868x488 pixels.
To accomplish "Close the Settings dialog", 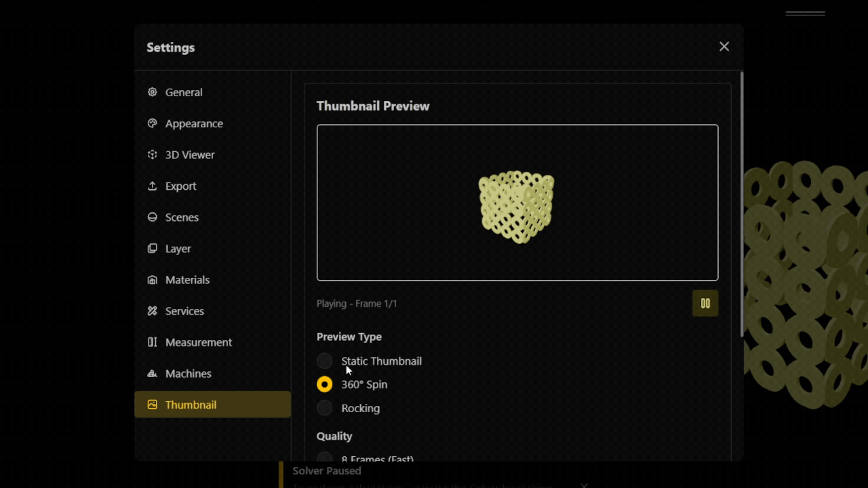I will [x=724, y=47].
